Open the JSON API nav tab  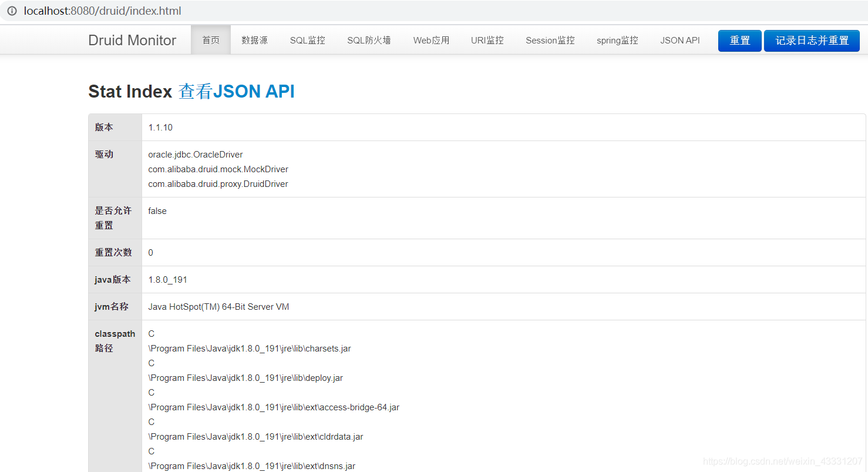[x=680, y=40]
